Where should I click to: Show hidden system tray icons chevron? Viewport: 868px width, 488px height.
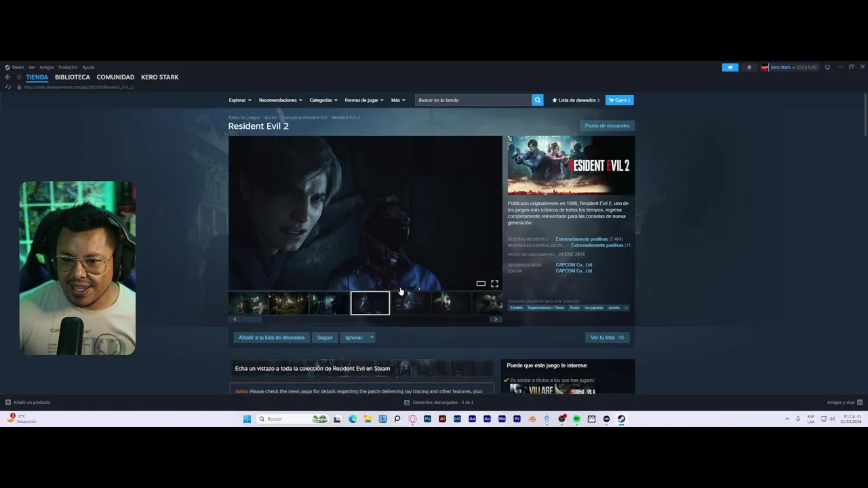(x=787, y=419)
